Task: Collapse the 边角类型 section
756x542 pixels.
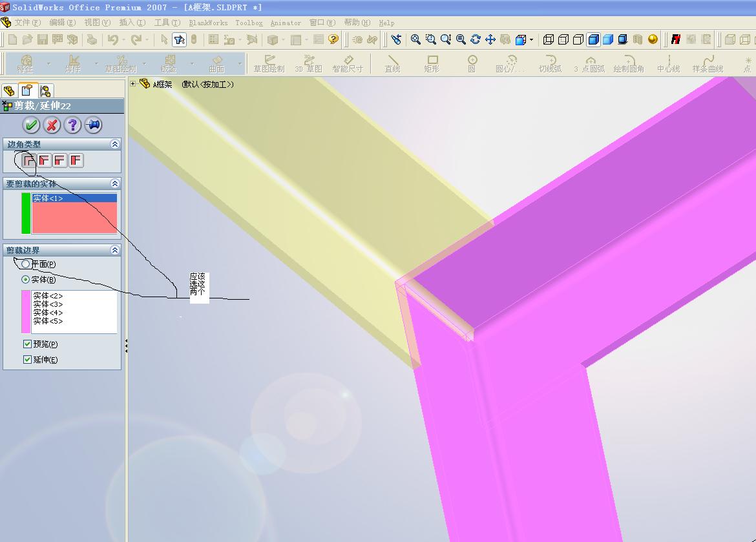Action: point(115,144)
